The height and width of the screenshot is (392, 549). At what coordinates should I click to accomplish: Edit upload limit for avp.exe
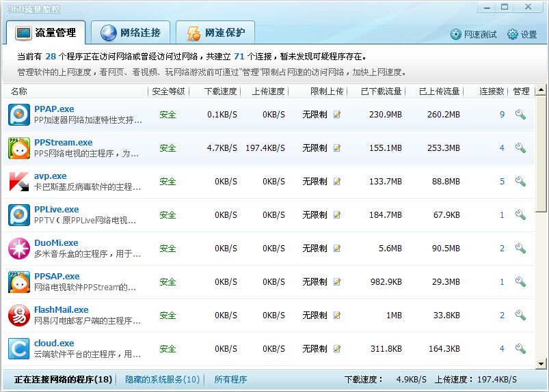pos(337,181)
